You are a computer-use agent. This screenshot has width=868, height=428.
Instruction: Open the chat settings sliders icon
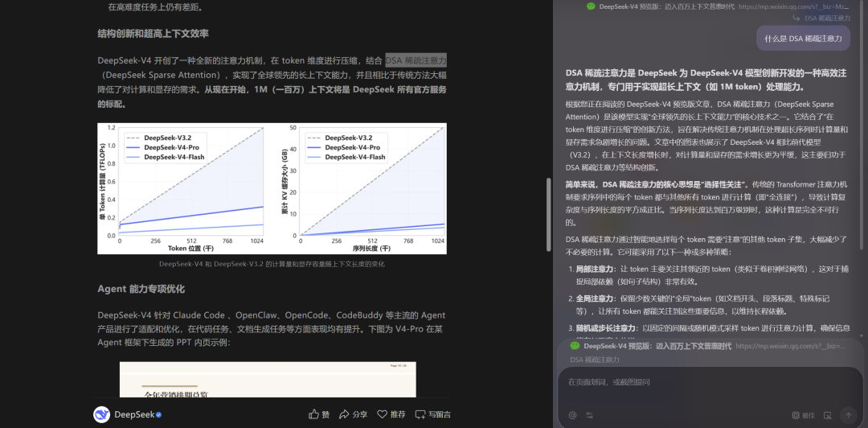click(590, 414)
